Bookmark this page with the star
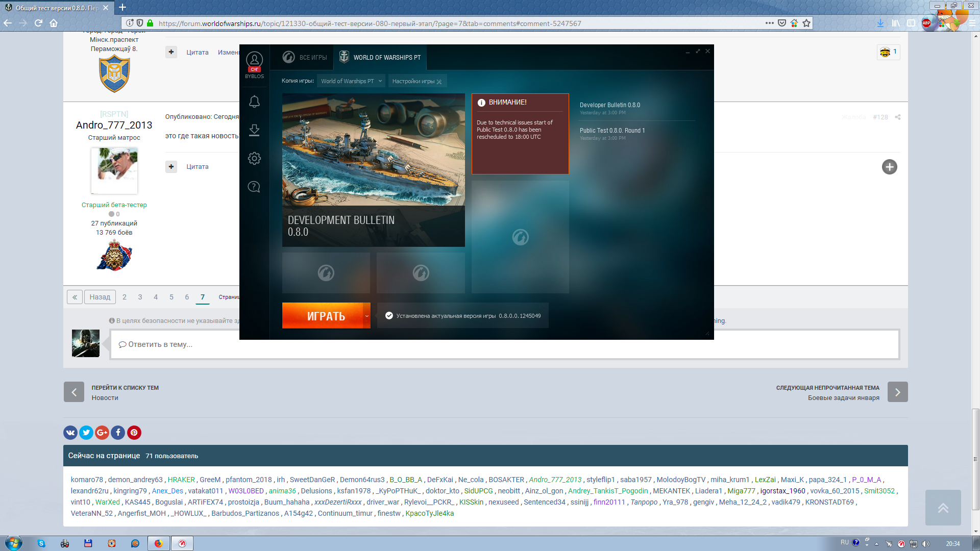 pyautogui.click(x=806, y=23)
